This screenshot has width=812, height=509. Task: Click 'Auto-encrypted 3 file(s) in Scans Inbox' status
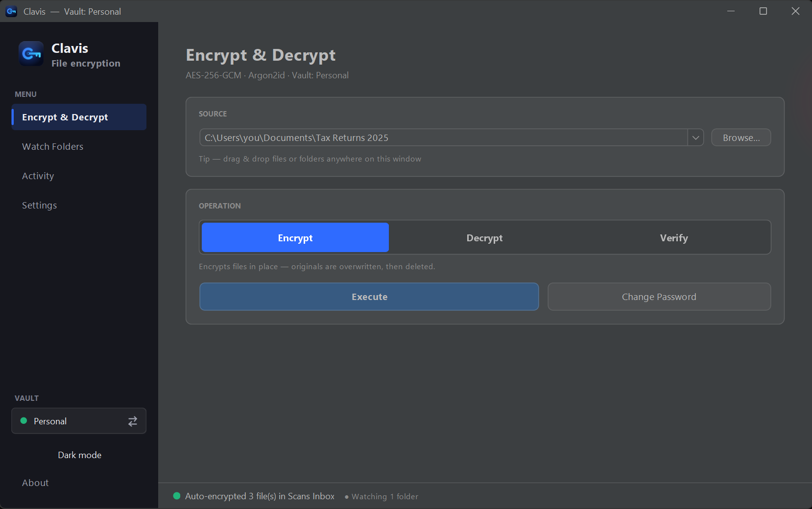260,496
